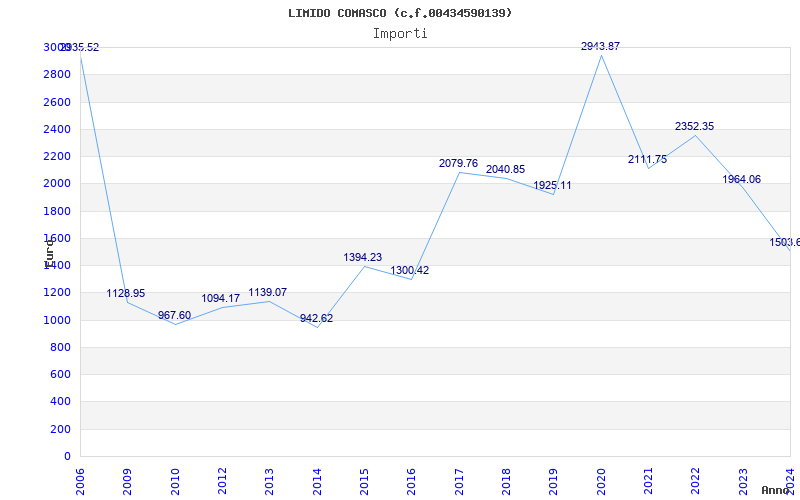Select the data label 1300.42
The image size is (800, 500).
(x=410, y=270)
